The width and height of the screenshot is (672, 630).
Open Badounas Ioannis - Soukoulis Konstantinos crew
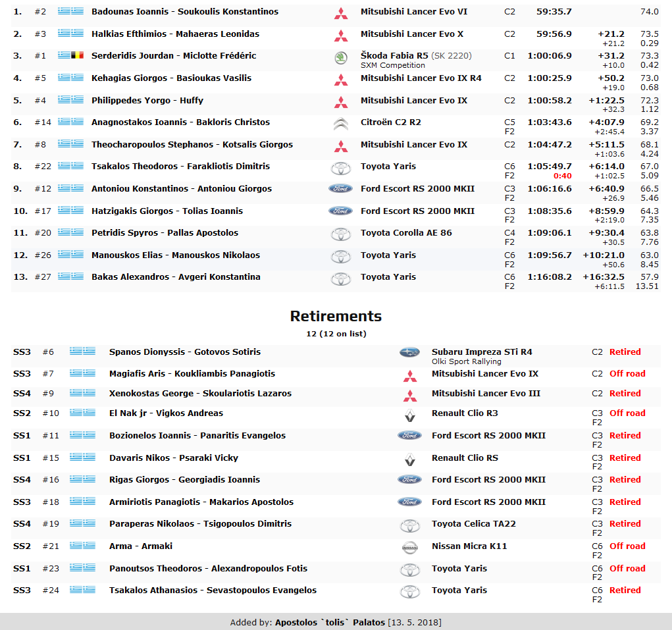coord(185,12)
